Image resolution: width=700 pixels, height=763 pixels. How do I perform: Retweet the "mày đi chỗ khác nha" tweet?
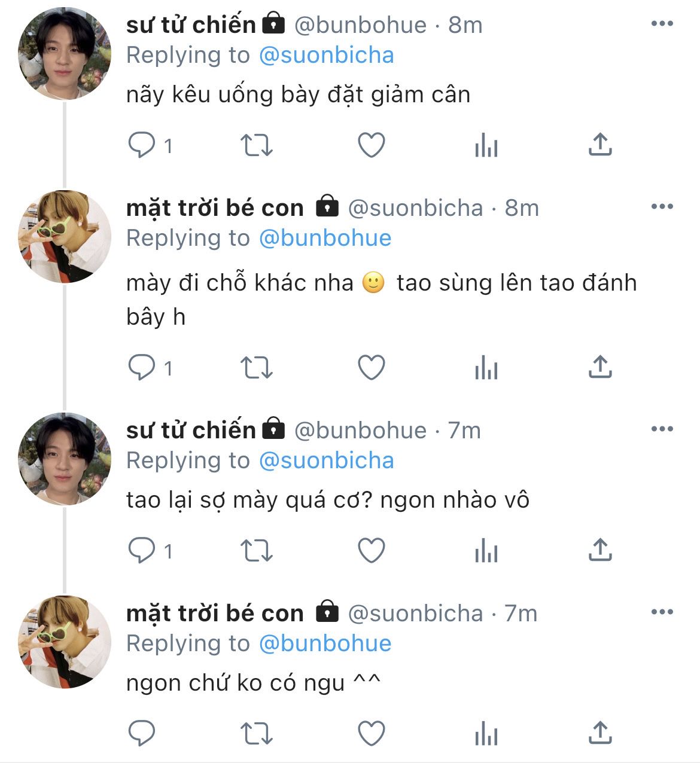pyautogui.click(x=256, y=367)
